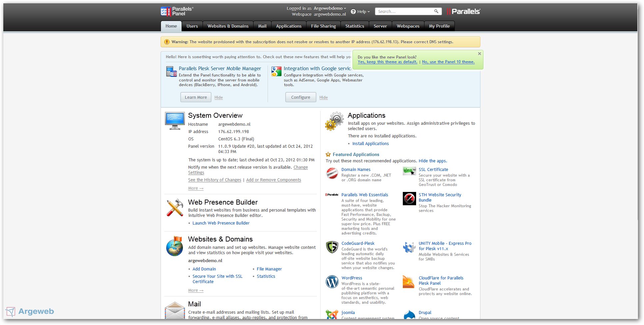The width and height of the screenshot is (644, 325).
Task: Go to the Webspaces tab
Action: [408, 26]
